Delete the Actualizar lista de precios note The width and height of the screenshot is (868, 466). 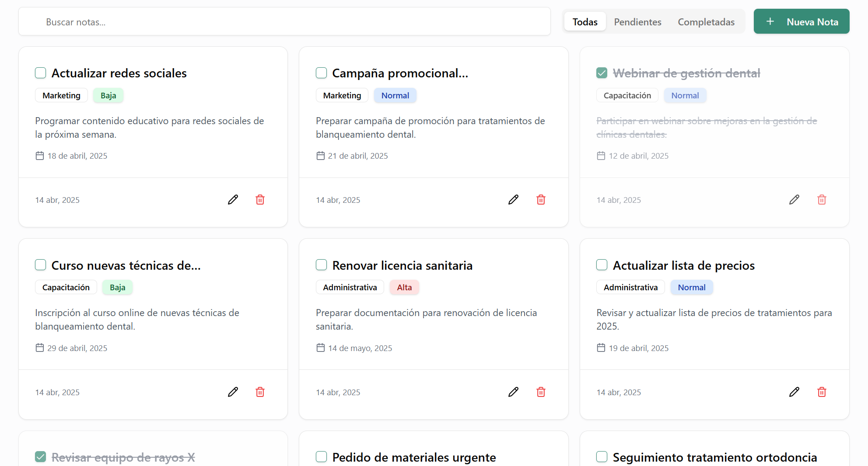822,392
